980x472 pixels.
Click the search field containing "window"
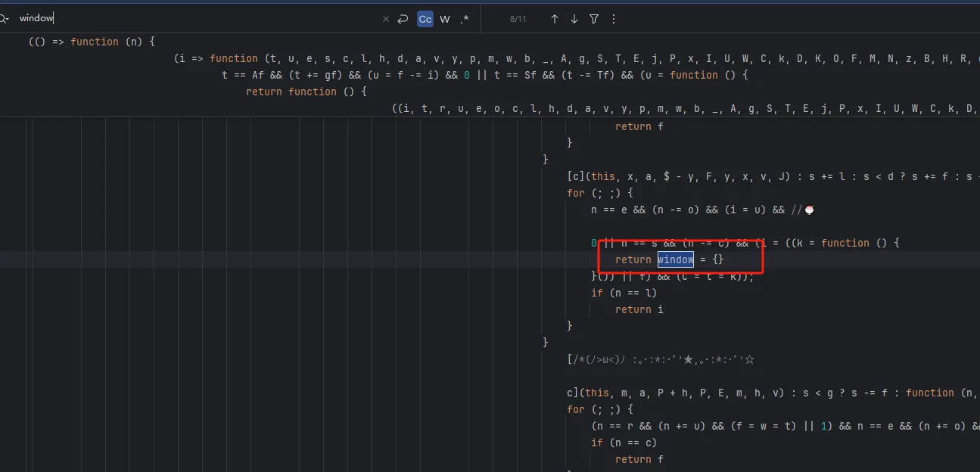pos(197,18)
